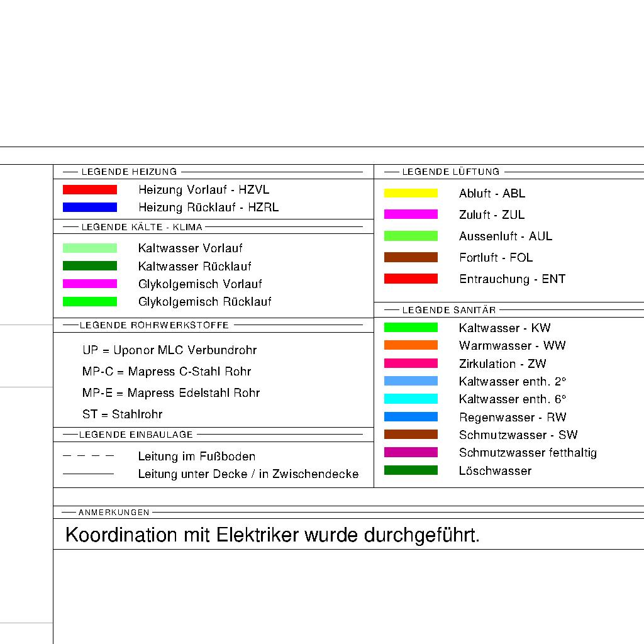This screenshot has width=644, height=644.
Task: Click the LEGENDE LÜFTUNG header text
Action: pyautogui.click(x=450, y=172)
